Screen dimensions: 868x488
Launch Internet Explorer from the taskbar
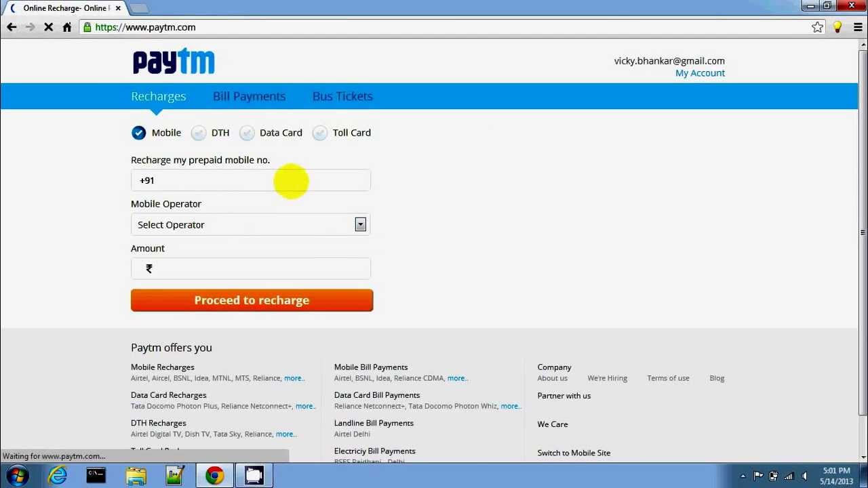tap(58, 476)
